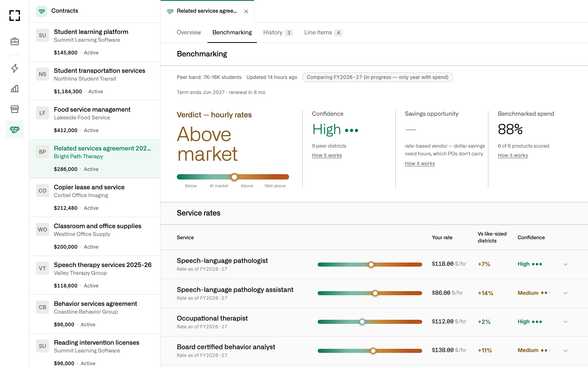The image size is (588, 368).
Task: Click the 88% benchmarked spend value
Action: pos(510,129)
